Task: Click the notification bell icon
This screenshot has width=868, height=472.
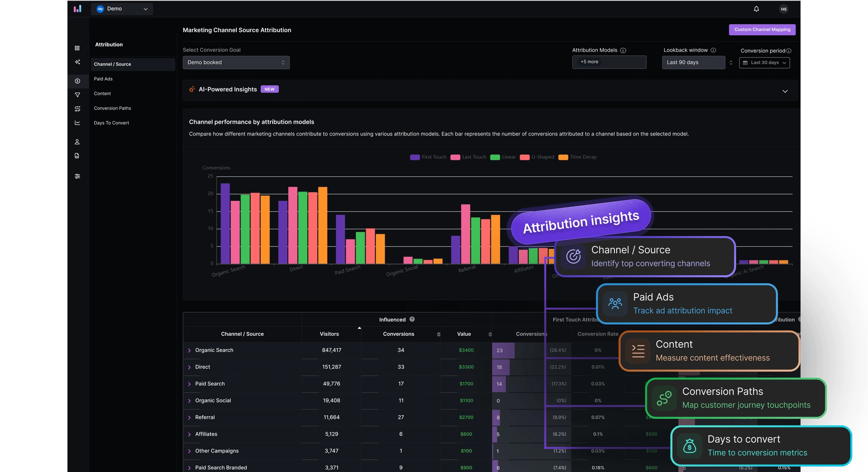Action: [756, 9]
